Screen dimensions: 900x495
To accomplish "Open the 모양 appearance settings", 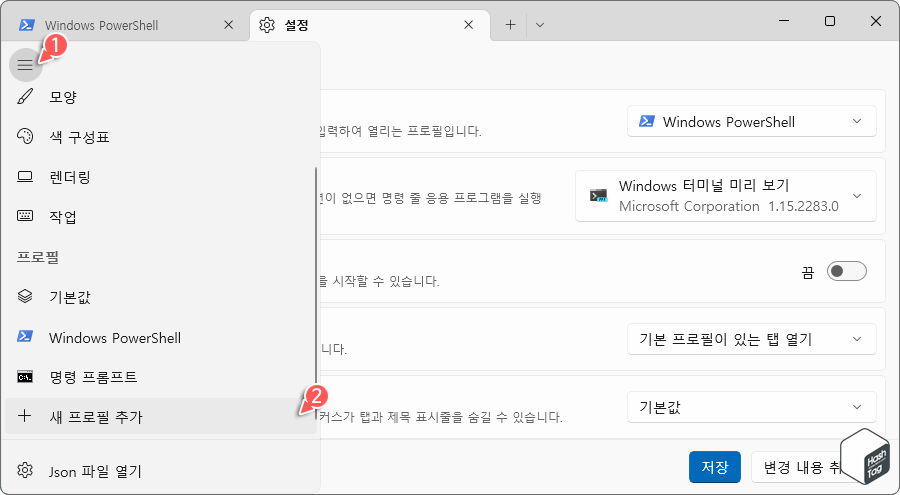I will click(x=161, y=97).
